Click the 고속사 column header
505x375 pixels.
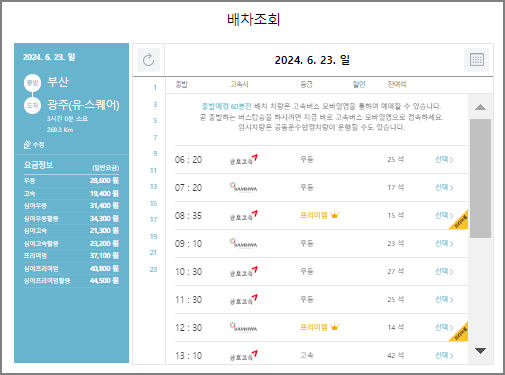239,84
